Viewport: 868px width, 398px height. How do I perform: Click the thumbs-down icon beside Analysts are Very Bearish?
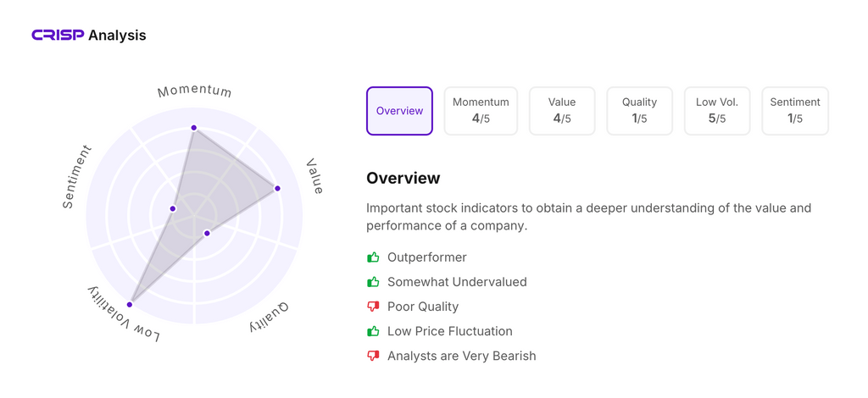click(373, 356)
